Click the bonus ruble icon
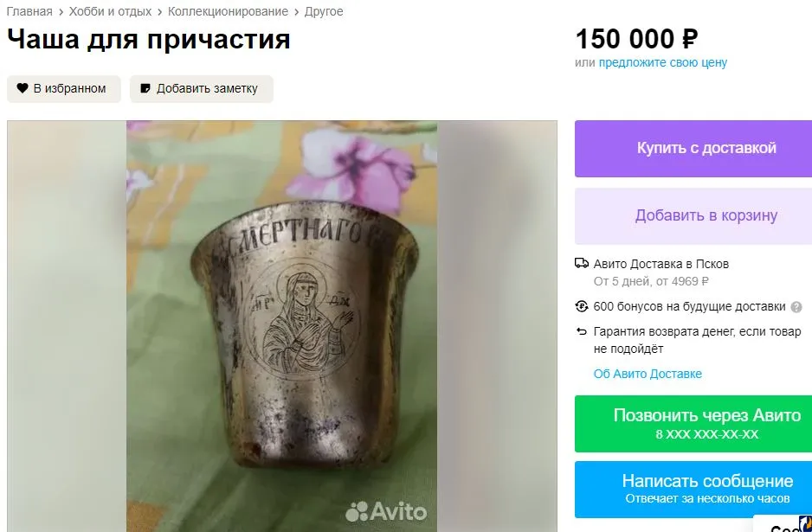The width and height of the screenshot is (812, 532). 582,306
